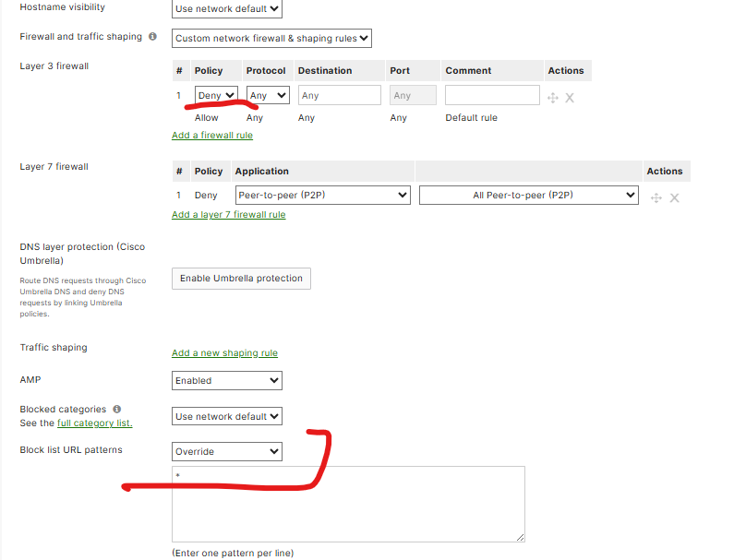Open the Protocol dropdown on rule 1
The height and width of the screenshot is (560, 746).
tap(267, 94)
